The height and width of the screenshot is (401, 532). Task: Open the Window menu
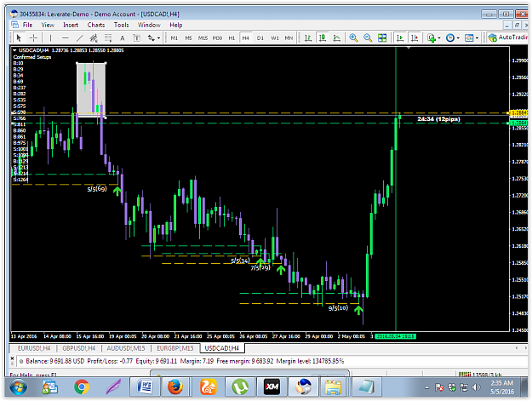click(x=149, y=25)
